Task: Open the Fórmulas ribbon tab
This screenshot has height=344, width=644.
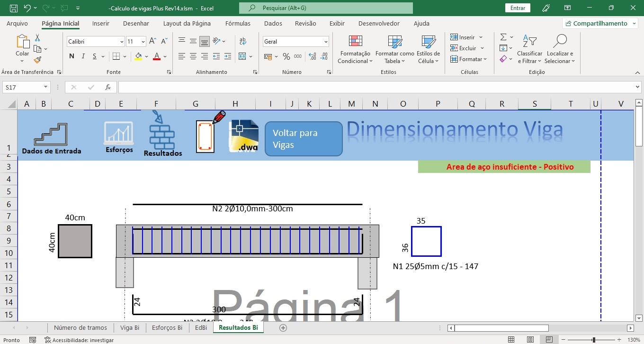Action: coord(238,23)
